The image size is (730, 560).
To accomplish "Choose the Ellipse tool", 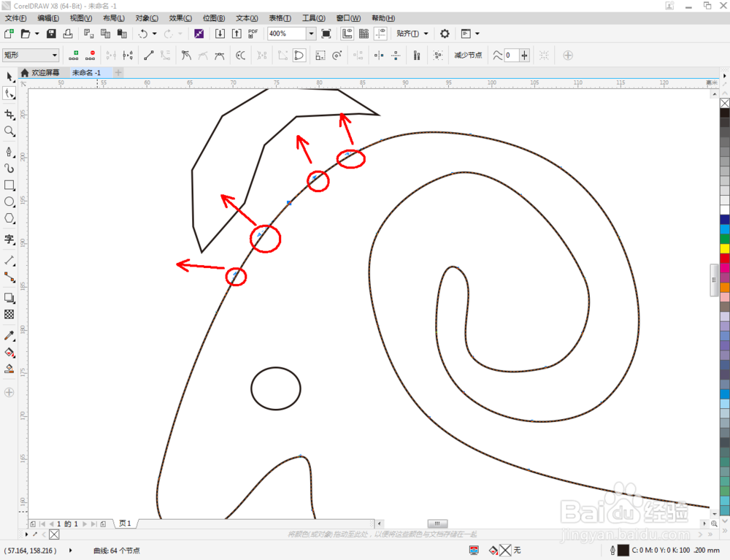I will coord(9,202).
